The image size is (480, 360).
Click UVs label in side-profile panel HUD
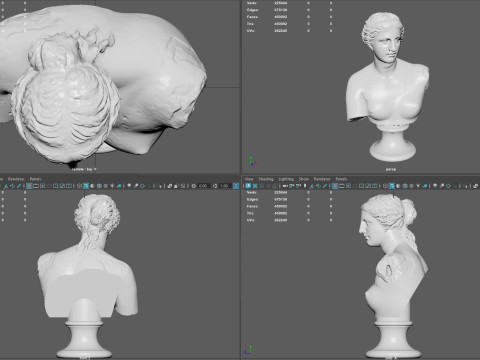coord(251,220)
